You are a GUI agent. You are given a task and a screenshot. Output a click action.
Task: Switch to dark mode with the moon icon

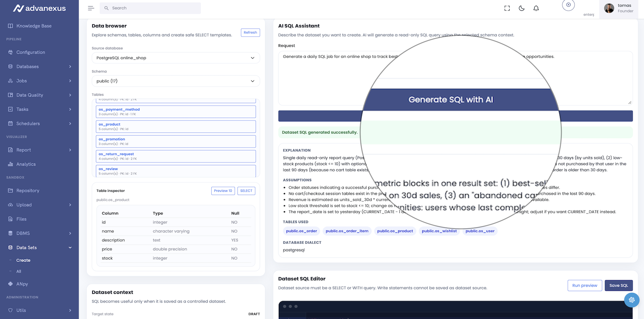click(x=522, y=8)
